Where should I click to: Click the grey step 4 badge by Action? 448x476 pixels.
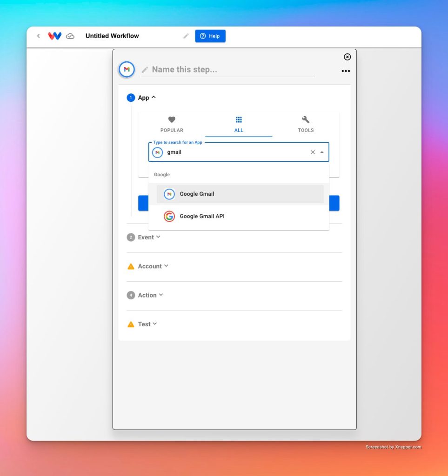131,295
